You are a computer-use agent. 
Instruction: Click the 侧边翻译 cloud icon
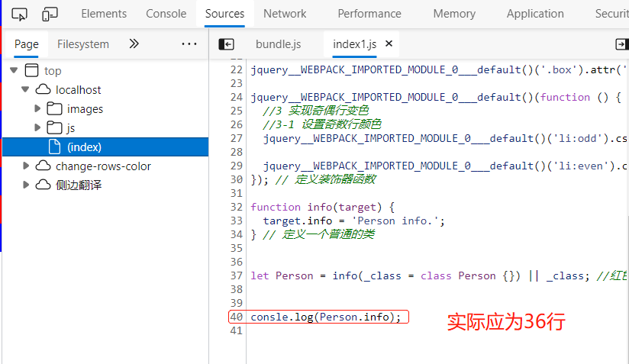[43, 185]
